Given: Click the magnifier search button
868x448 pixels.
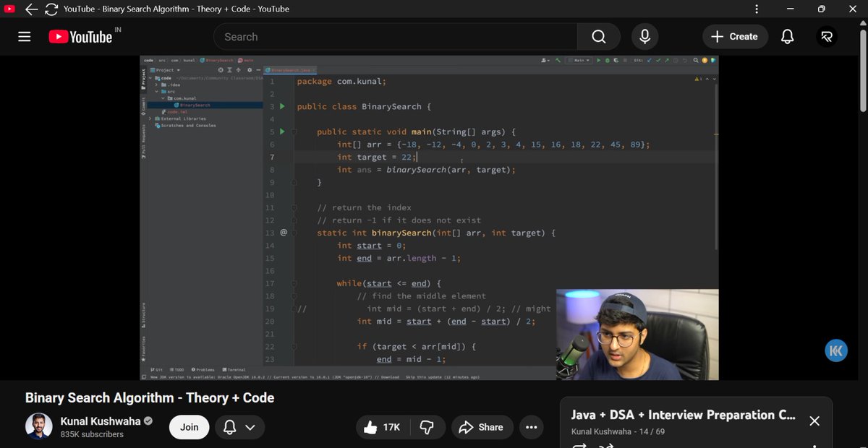Looking at the screenshot, I should click(599, 37).
